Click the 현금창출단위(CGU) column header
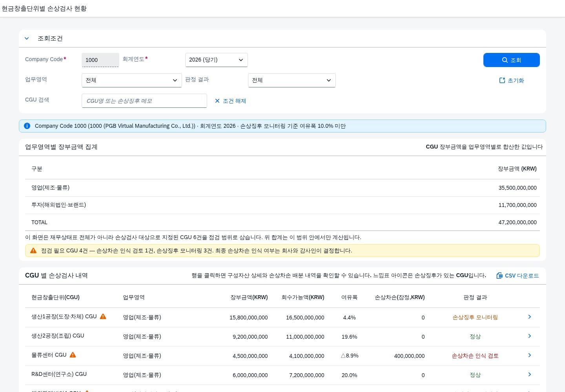 click(x=55, y=298)
